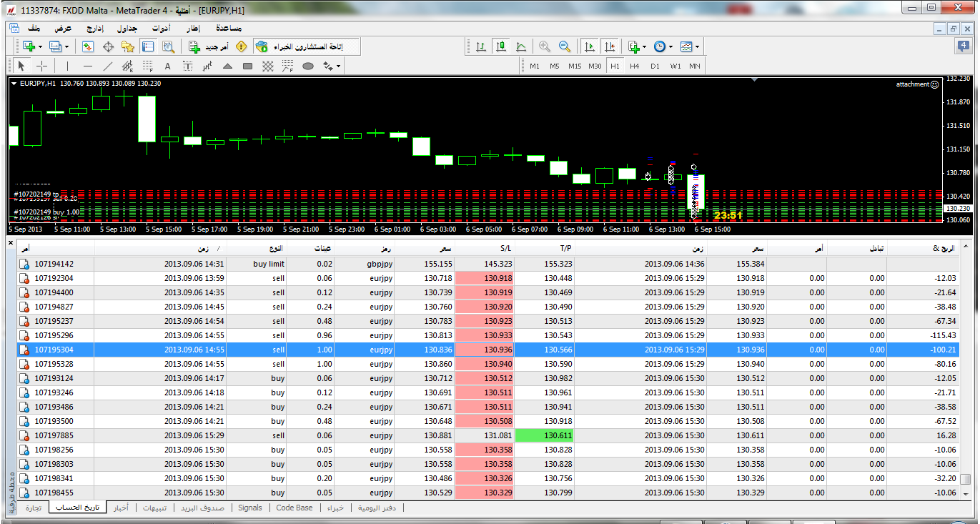Expand the Profiles dropdown arrow

coord(68,46)
